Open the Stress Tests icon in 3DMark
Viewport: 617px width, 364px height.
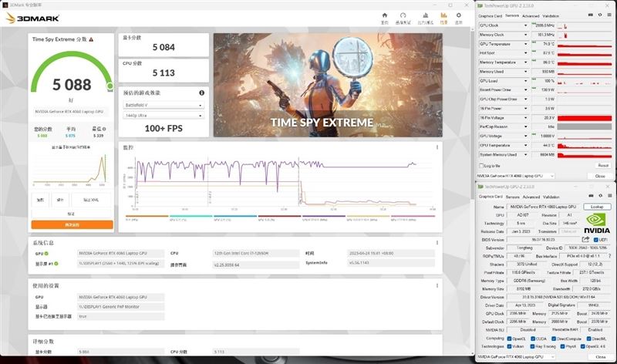click(426, 15)
